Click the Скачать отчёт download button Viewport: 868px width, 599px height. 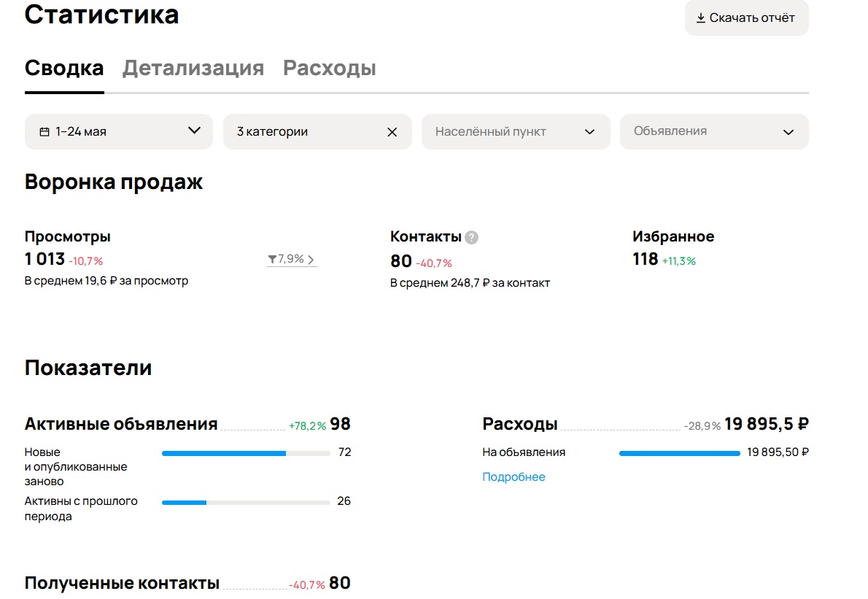[x=746, y=18]
